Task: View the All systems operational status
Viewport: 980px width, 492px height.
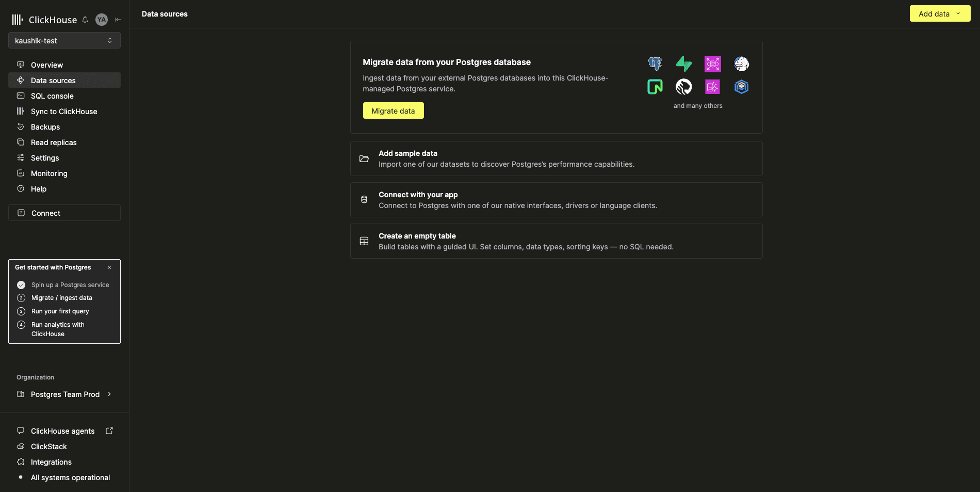Action: pos(64,478)
